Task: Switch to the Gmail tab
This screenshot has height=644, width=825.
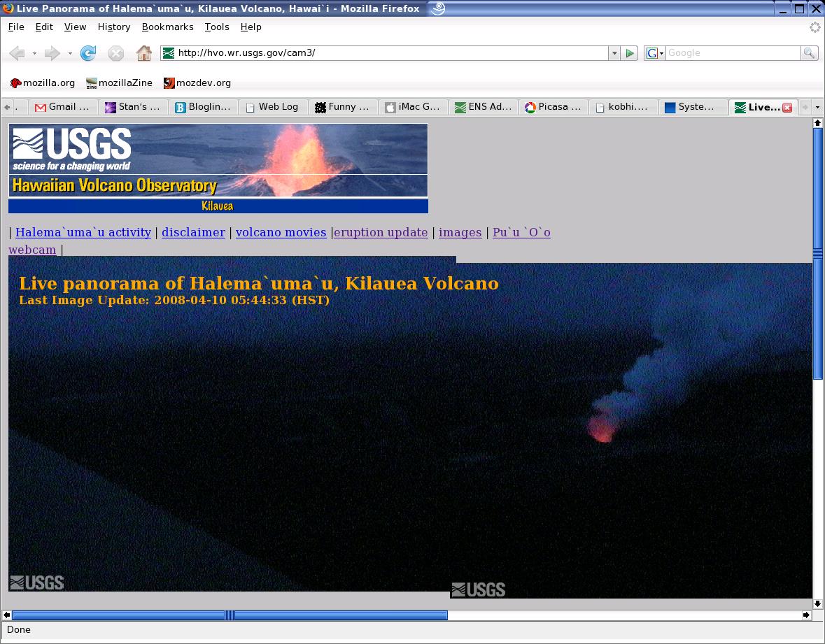Action: [x=62, y=107]
